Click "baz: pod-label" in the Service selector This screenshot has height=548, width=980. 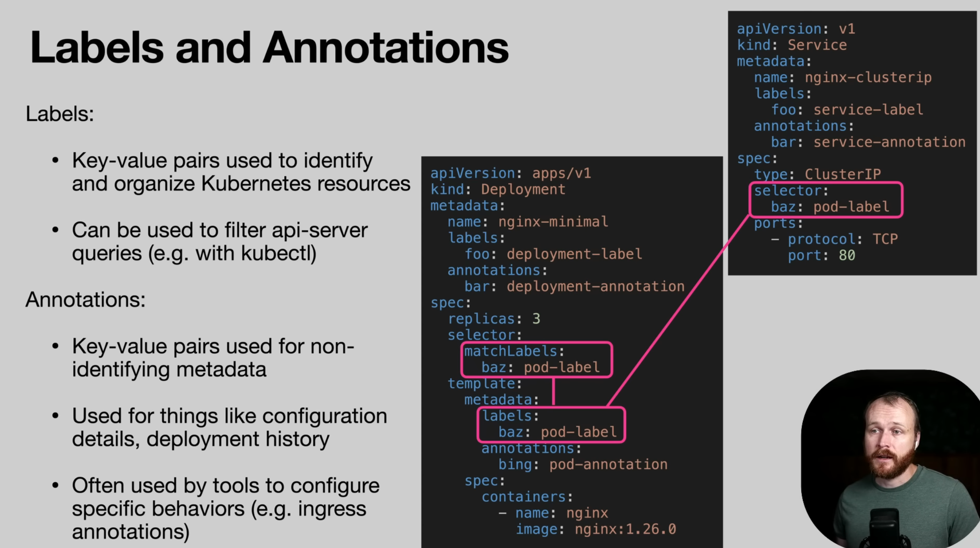point(830,207)
